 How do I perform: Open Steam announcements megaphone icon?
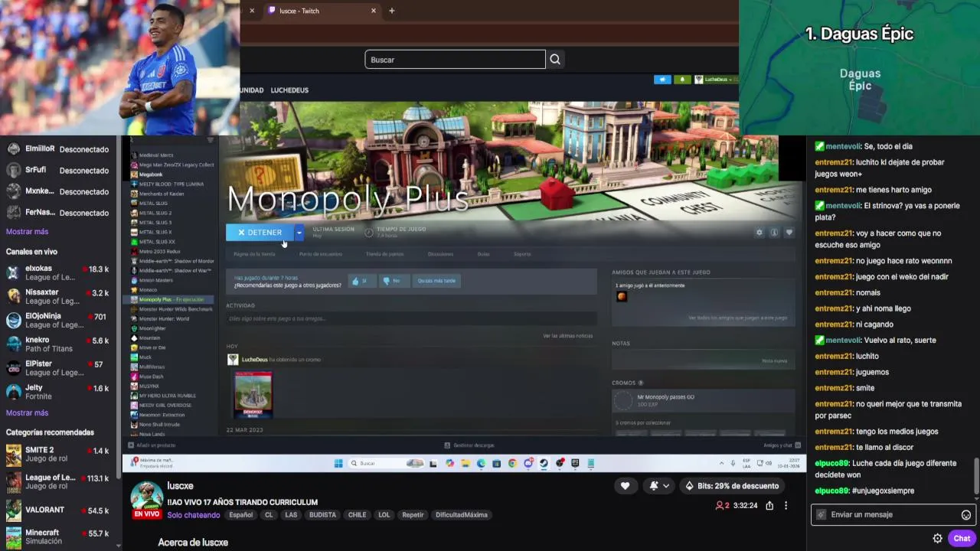(662, 80)
